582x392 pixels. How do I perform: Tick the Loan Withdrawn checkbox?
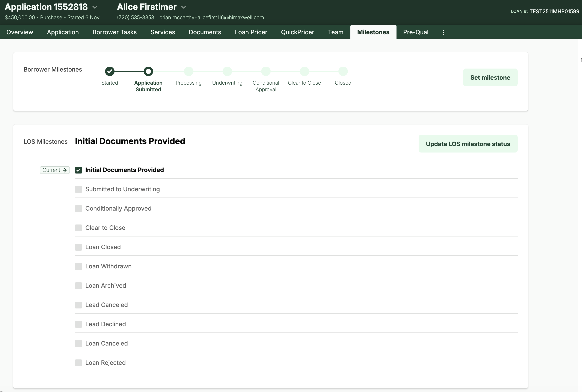click(78, 266)
